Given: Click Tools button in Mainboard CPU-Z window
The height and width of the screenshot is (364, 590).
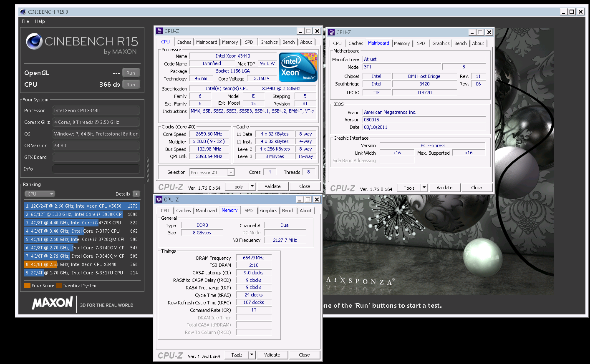Looking at the screenshot, I should pyautogui.click(x=409, y=188).
